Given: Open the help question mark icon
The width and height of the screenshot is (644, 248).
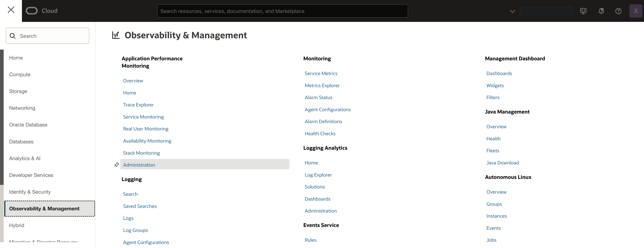Looking at the screenshot, I should pos(618,11).
